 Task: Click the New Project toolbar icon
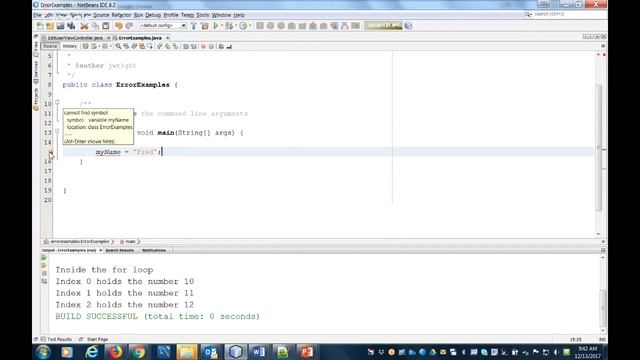pos(50,26)
